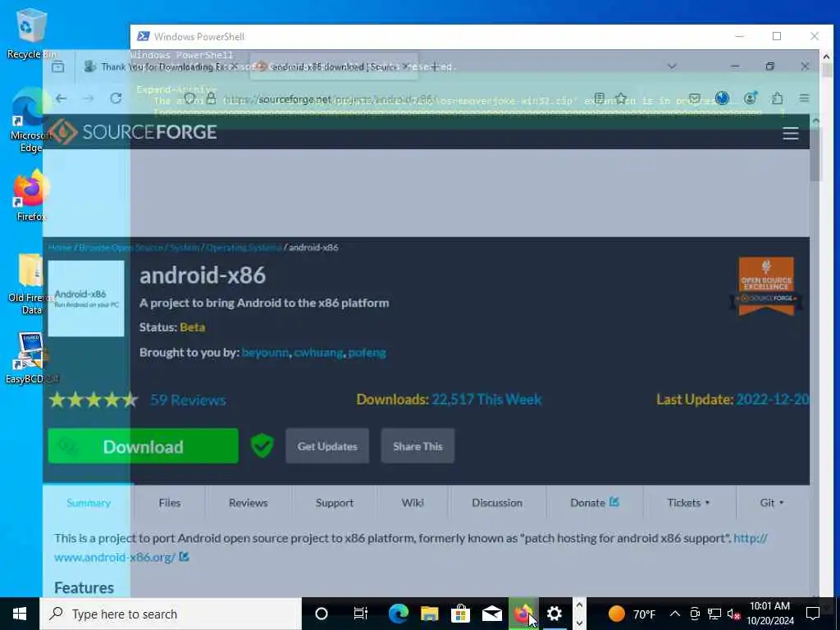Click the Firefox forward arrow
The height and width of the screenshot is (630, 840).
click(x=89, y=98)
